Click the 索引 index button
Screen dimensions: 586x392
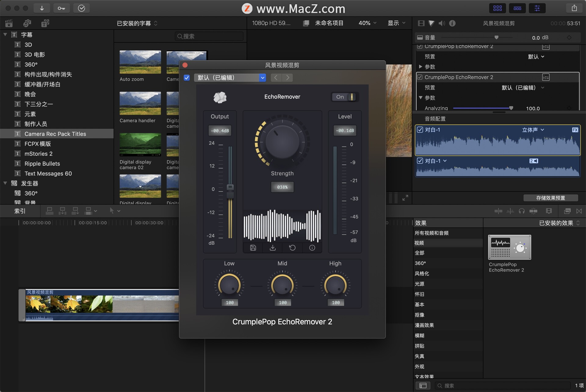click(20, 211)
